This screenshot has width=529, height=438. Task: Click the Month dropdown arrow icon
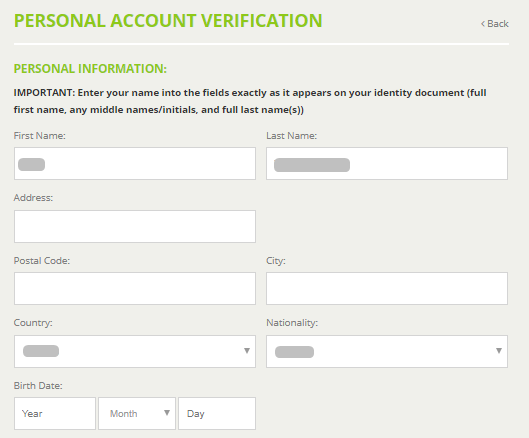click(x=167, y=413)
